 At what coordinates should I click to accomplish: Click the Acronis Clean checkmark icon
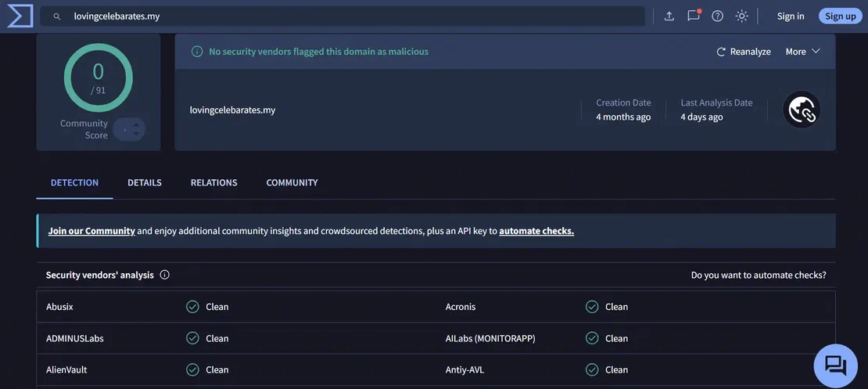[x=592, y=307]
